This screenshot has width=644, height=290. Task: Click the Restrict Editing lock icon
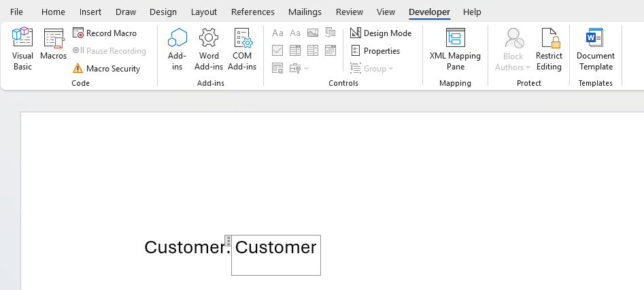click(549, 50)
